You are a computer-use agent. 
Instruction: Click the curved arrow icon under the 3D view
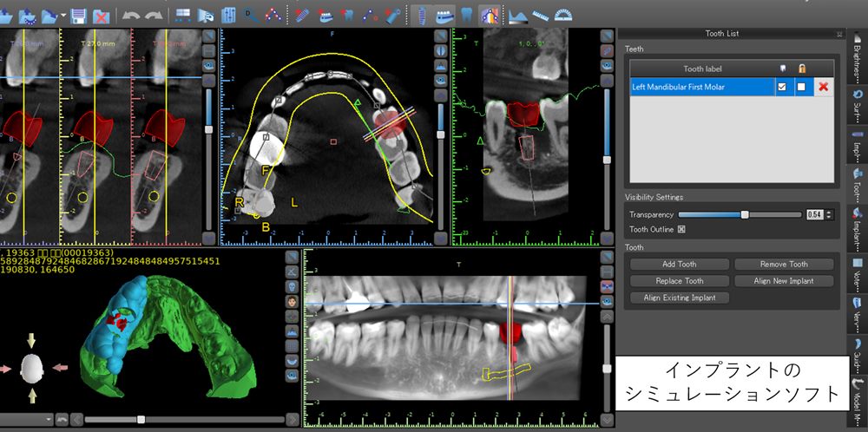coord(62,419)
